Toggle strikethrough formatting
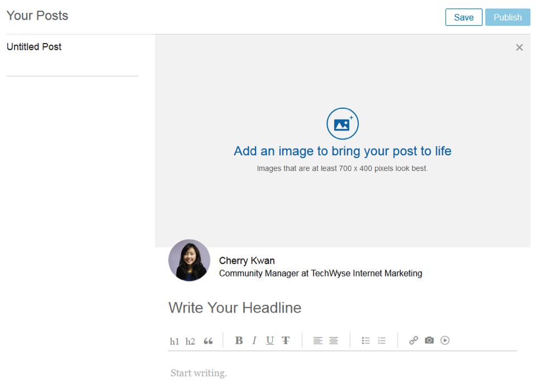The image size is (545, 392). [x=286, y=341]
